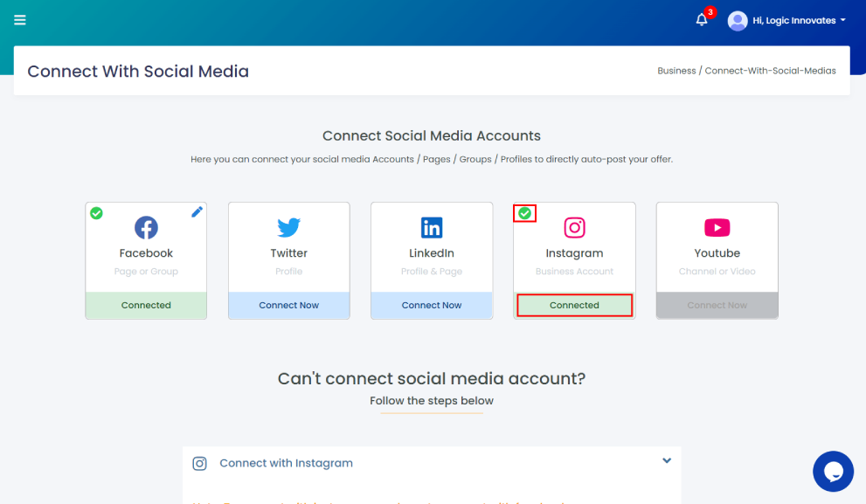Click the 'Connect With Social Media' page heading
The height and width of the screenshot is (504, 866).
tap(138, 72)
